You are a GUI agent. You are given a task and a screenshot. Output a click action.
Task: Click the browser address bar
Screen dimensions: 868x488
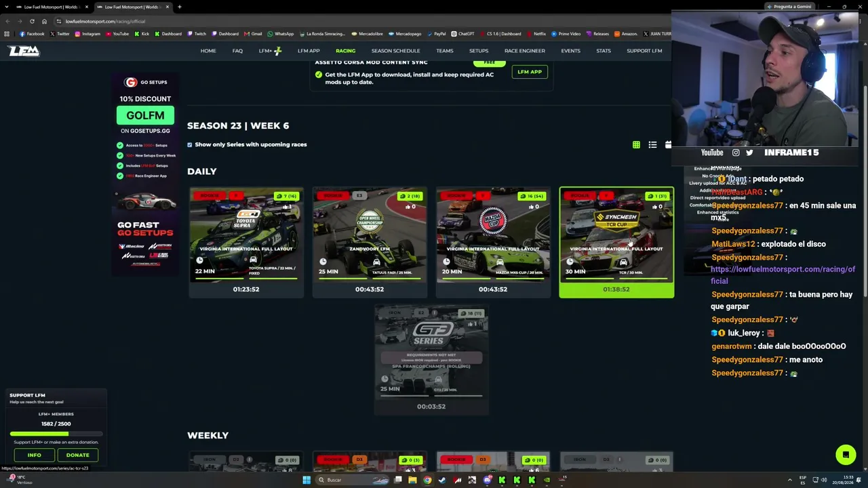359,21
